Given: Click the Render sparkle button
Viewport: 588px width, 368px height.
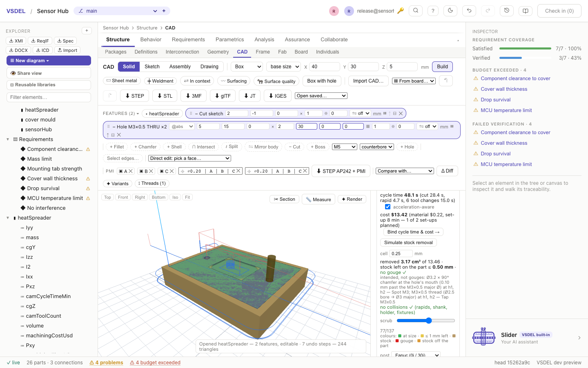Looking at the screenshot, I should pyautogui.click(x=352, y=199).
